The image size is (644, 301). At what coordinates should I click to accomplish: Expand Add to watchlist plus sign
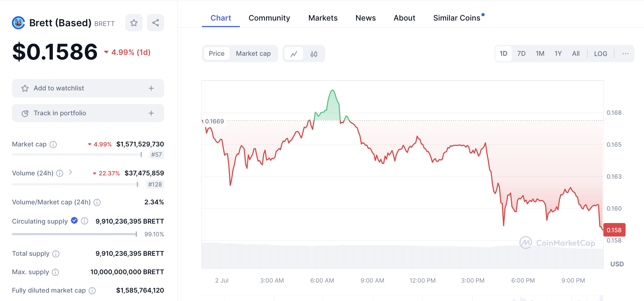click(x=151, y=88)
